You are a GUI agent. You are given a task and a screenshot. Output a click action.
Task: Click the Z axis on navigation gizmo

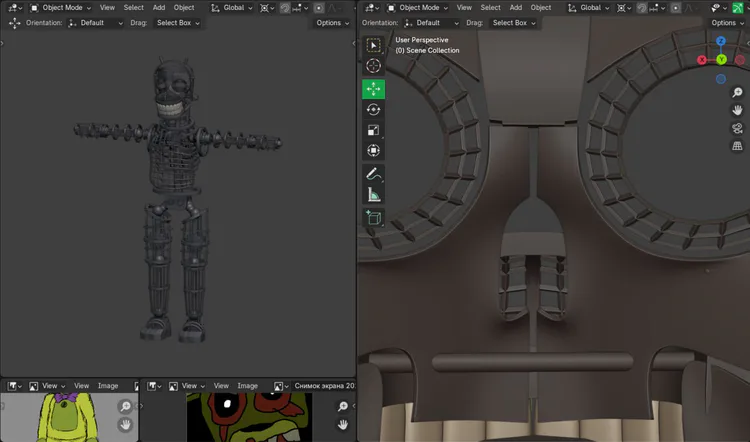coord(721,41)
